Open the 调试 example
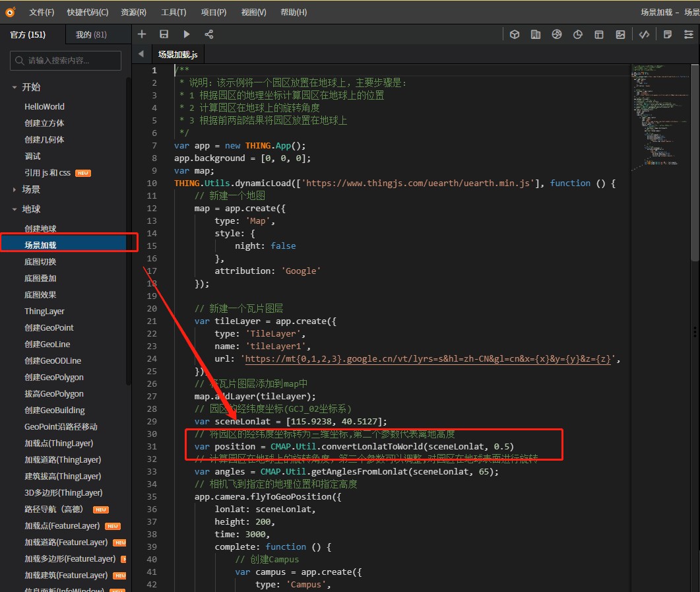Screen dimensions: 700x592 pos(32,156)
